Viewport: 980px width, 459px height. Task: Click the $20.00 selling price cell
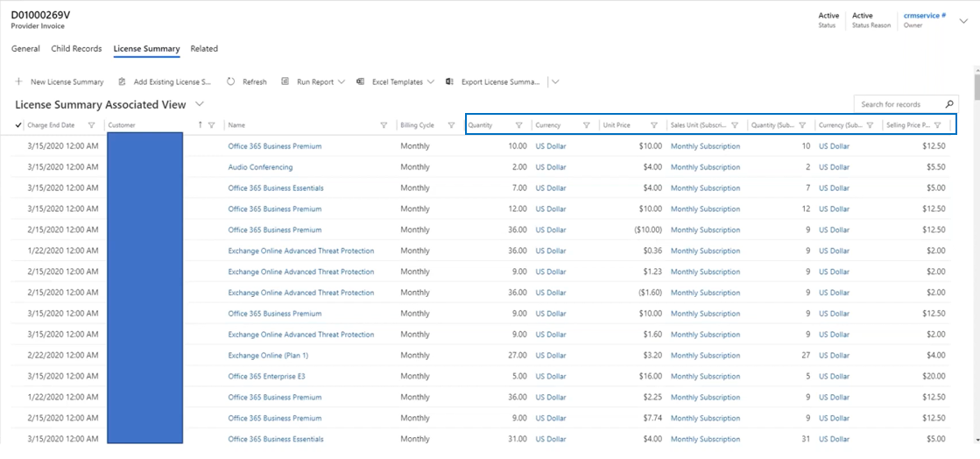[934, 377]
